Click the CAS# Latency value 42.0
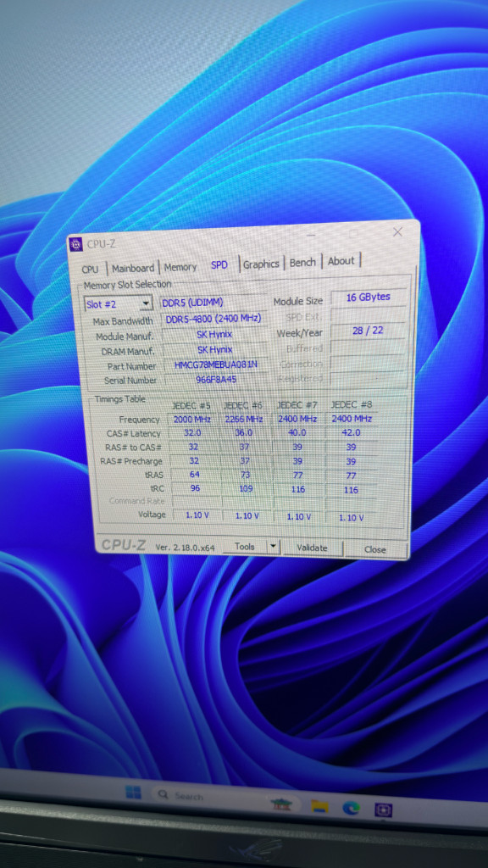This screenshot has width=488, height=868. 352,433
